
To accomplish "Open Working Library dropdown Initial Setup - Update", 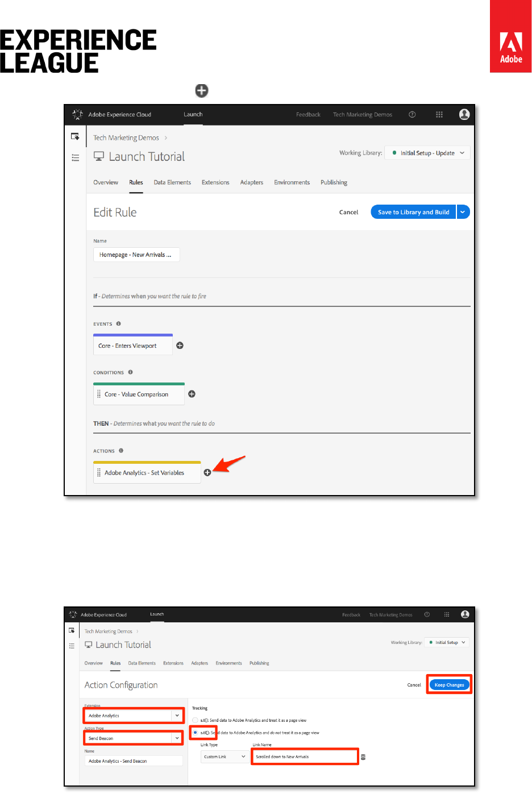I will tap(428, 153).
